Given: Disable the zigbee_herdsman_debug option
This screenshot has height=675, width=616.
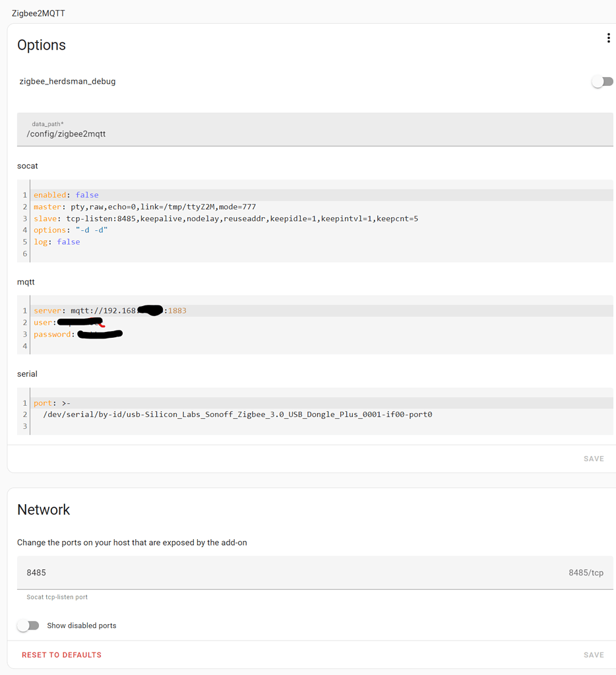Looking at the screenshot, I should pos(601,81).
